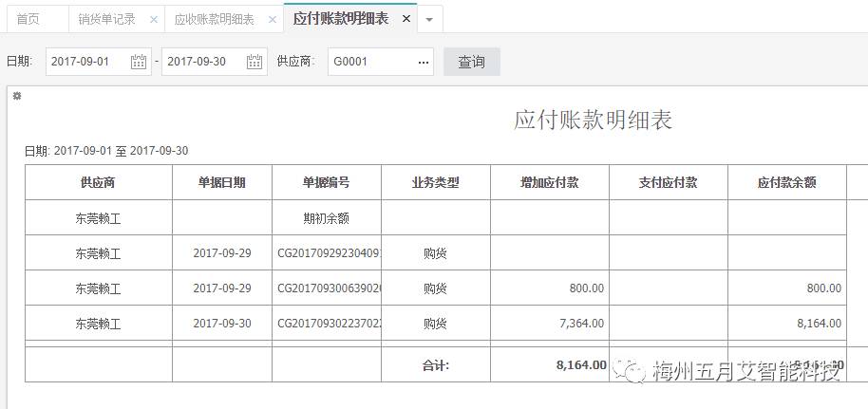
Task: Switch to the 销货单记录 tab
Action: [x=106, y=19]
